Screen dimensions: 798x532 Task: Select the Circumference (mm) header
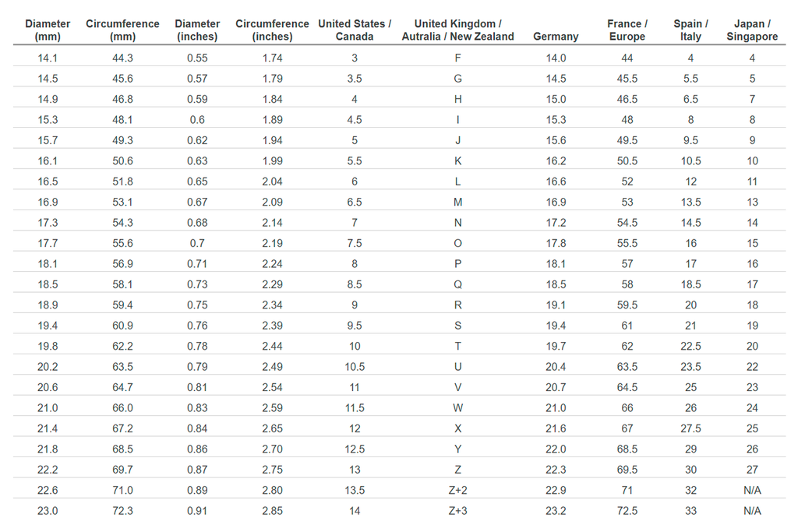tap(122, 30)
